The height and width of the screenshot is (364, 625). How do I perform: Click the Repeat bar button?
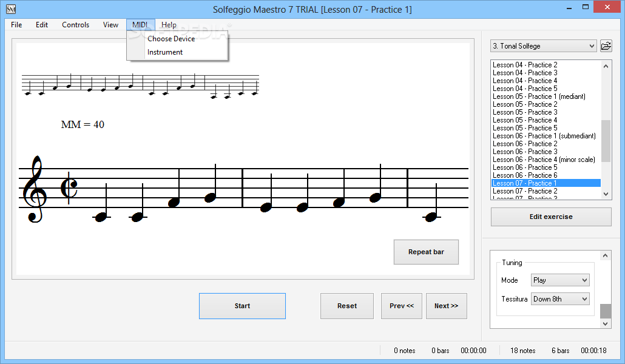[426, 252]
